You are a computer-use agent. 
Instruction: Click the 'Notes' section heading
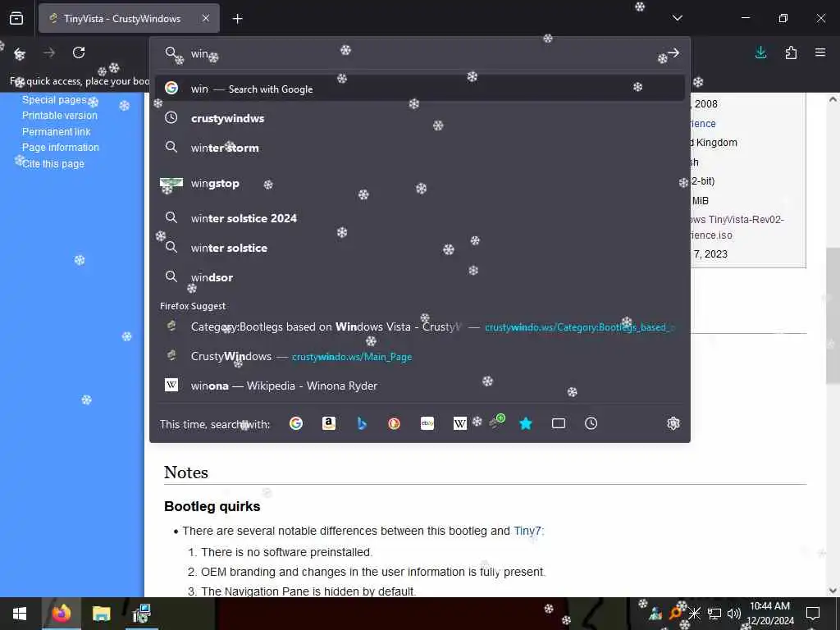point(186,472)
